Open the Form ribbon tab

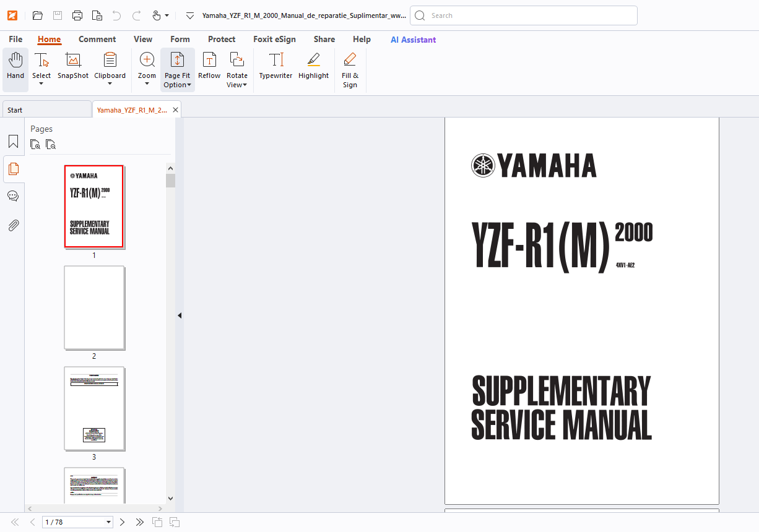click(x=180, y=39)
